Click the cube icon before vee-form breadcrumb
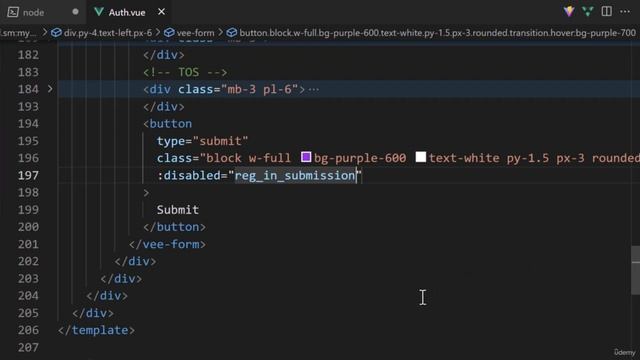The width and height of the screenshot is (640, 360). click(x=169, y=33)
